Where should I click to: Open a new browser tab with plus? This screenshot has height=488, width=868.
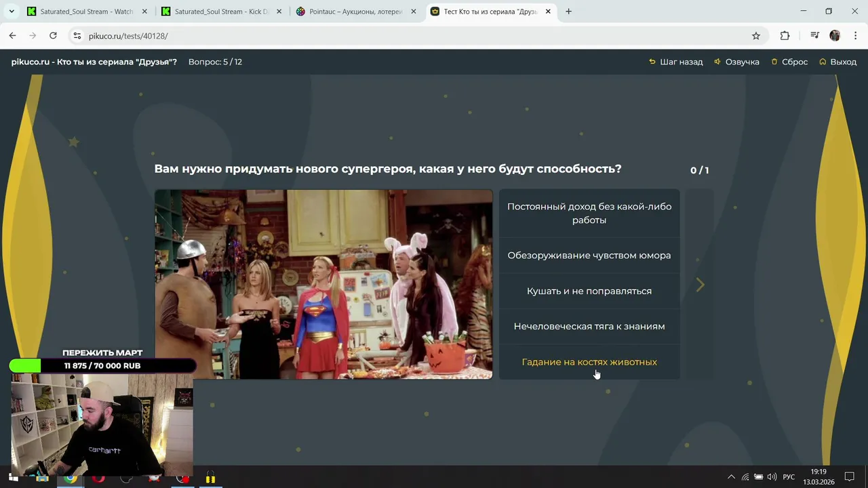568,12
